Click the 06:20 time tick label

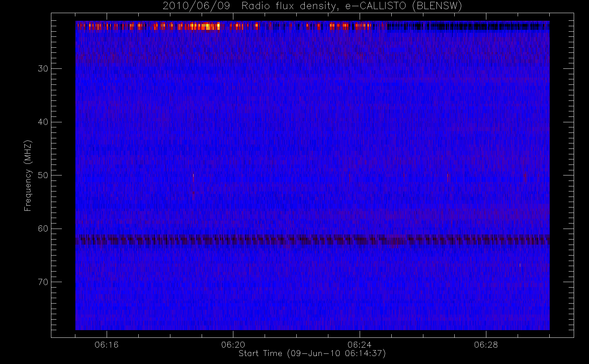pyautogui.click(x=233, y=345)
